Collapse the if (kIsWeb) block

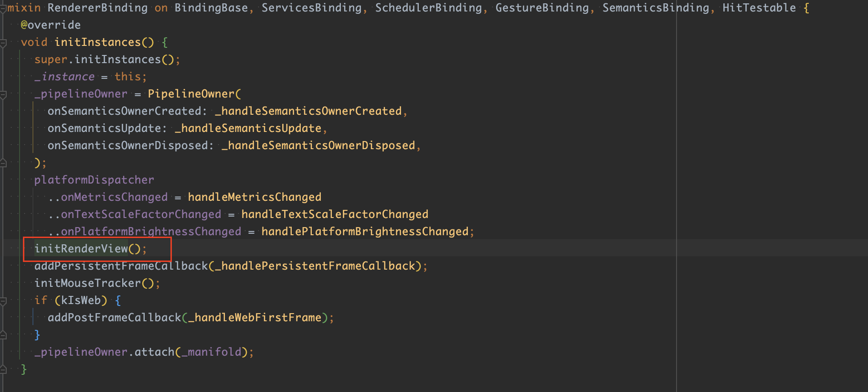3,301
